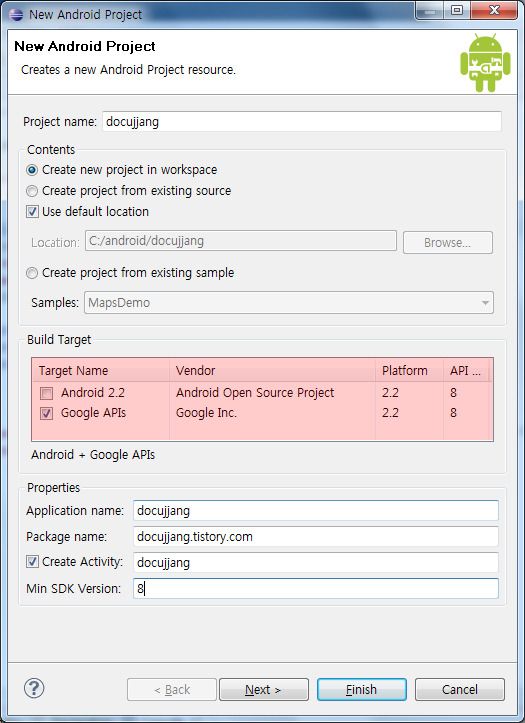525x723 pixels.
Task: Click the help question mark icon
Action: (x=34, y=688)
